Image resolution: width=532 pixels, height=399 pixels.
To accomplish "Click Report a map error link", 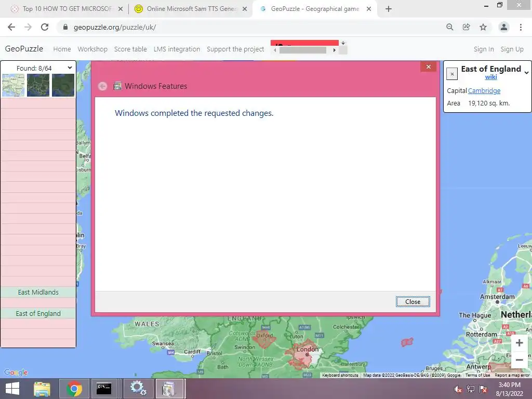I will tap(512, 375).
